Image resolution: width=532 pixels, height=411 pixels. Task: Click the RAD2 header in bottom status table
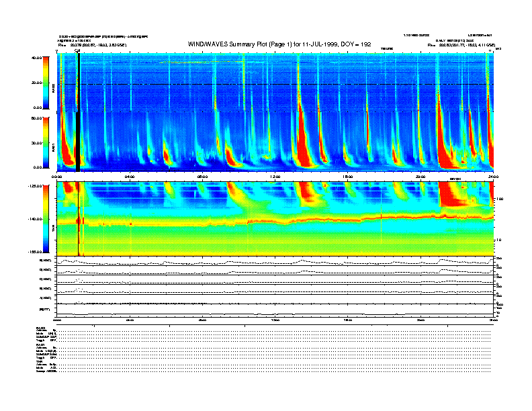pyautogui.click(x=40, y=328)
